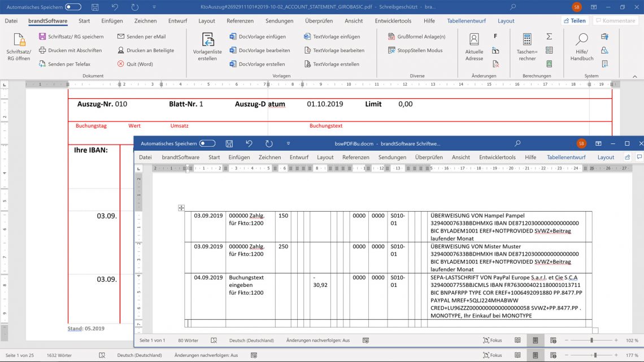Click the user with key icon in System
The width and height of the screenshot is (644, 362).
coord(604,50)
